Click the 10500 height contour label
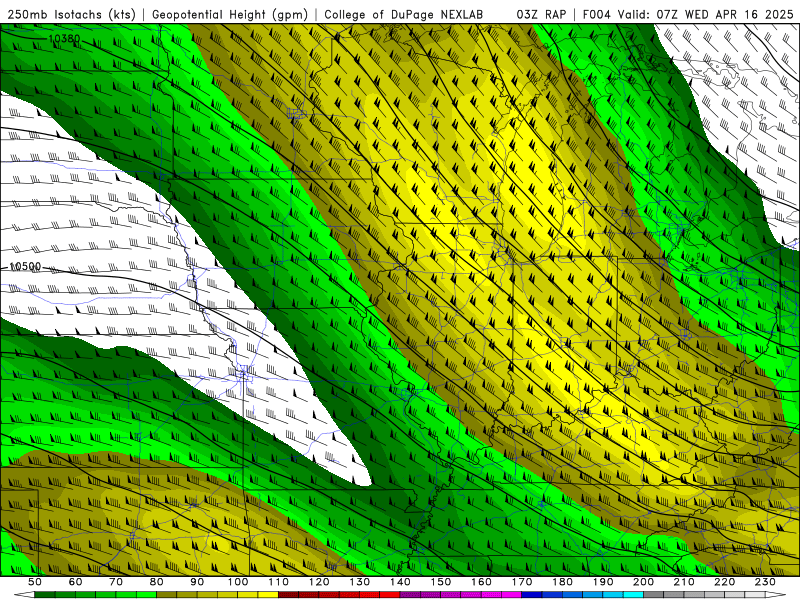The image size is (800, 600). [25, 266]
